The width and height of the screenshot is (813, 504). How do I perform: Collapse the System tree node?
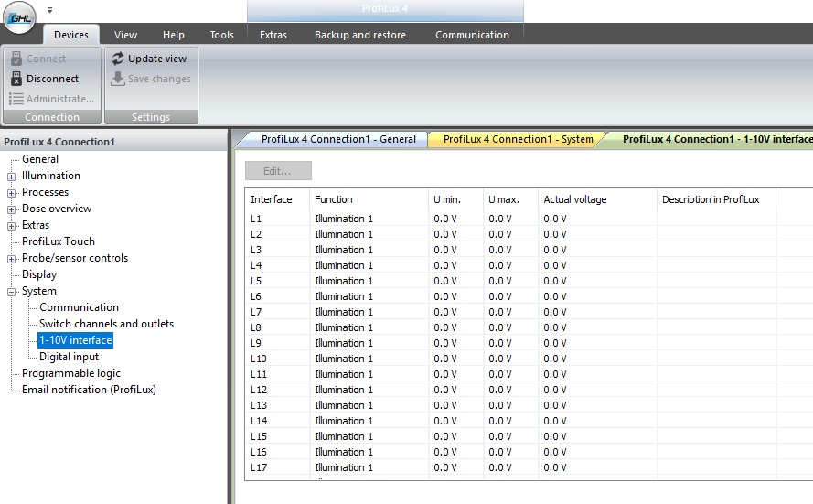tap(11, 292)
